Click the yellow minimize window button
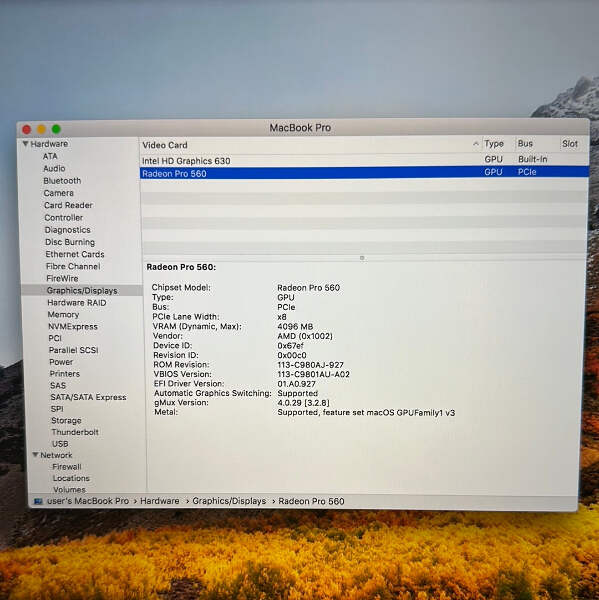The height and width of the screenshot is (600, 599). click(41, 129)
